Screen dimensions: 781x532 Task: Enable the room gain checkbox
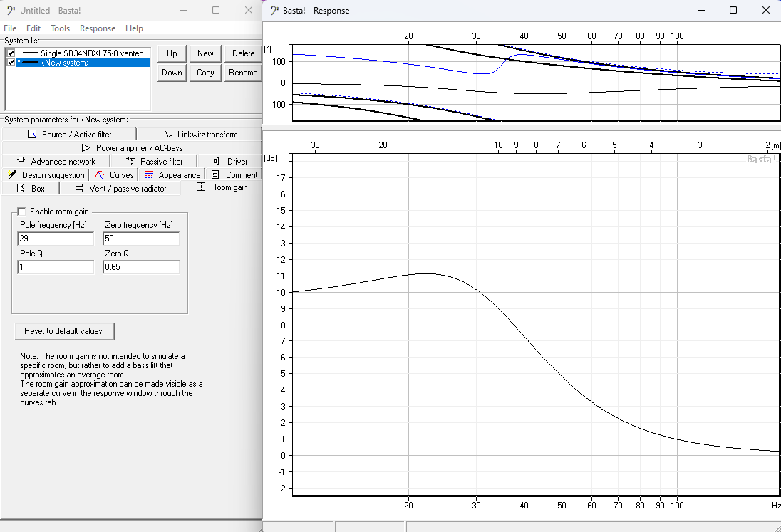coord(21,212)
